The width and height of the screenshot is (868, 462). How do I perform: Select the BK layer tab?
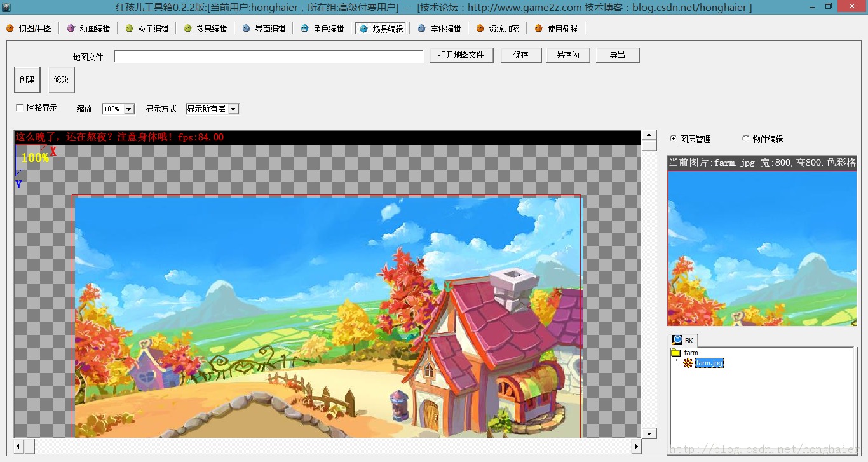pos(683,340)
